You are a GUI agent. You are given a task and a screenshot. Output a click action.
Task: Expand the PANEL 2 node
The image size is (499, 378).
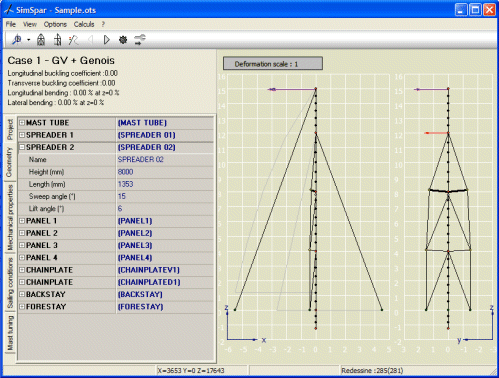(22, 233)
